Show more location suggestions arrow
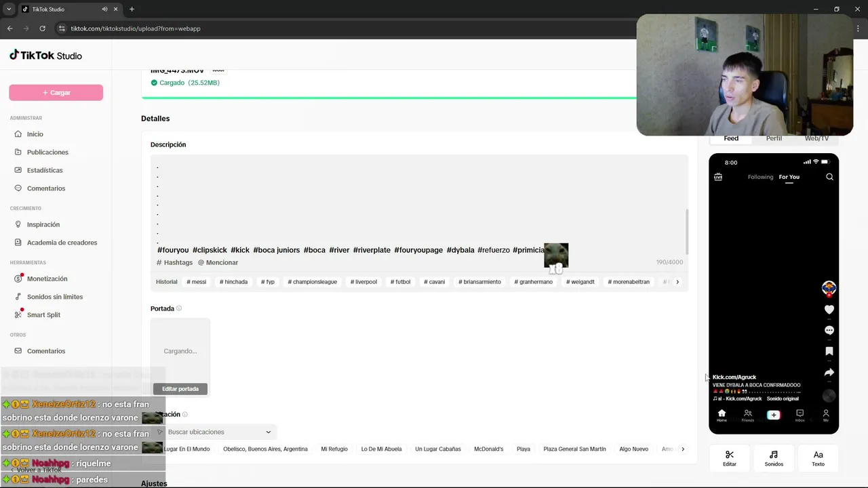 [x=683, y=449]
